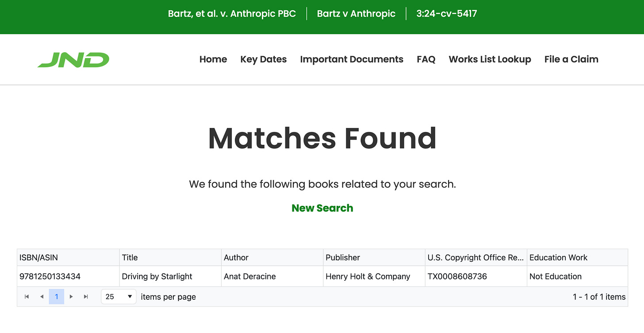
Task: Select page 1 in pager
Action: click(x=57, y=297)
